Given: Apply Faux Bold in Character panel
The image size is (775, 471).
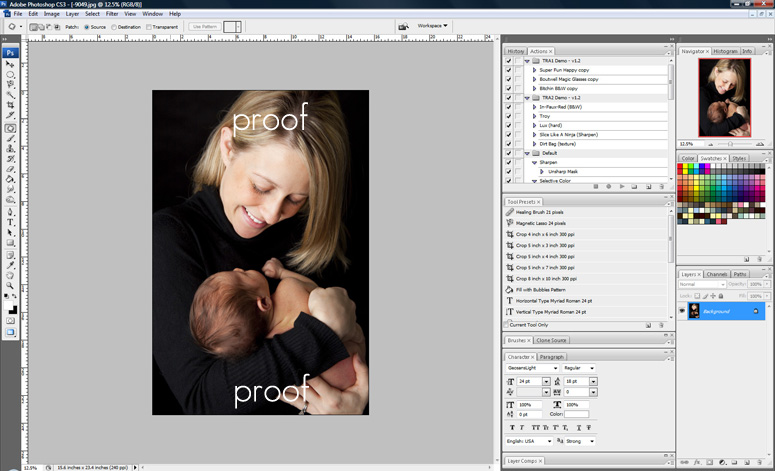Looking at the screenshot, I should point(512,428).
